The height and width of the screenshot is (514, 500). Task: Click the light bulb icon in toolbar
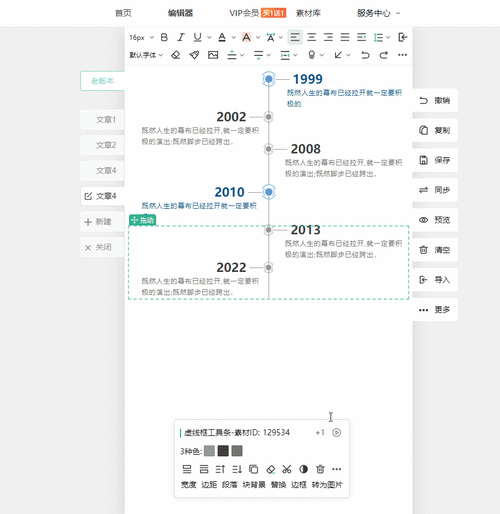tap(312, 55)
